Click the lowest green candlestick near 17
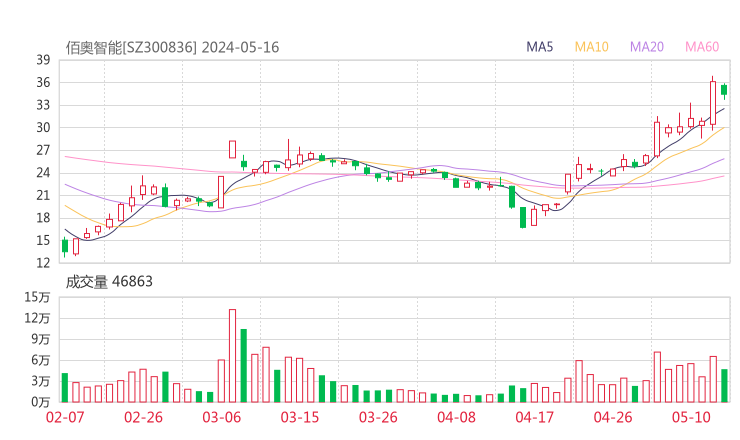 pyautogui.click(x=523, y=218)
